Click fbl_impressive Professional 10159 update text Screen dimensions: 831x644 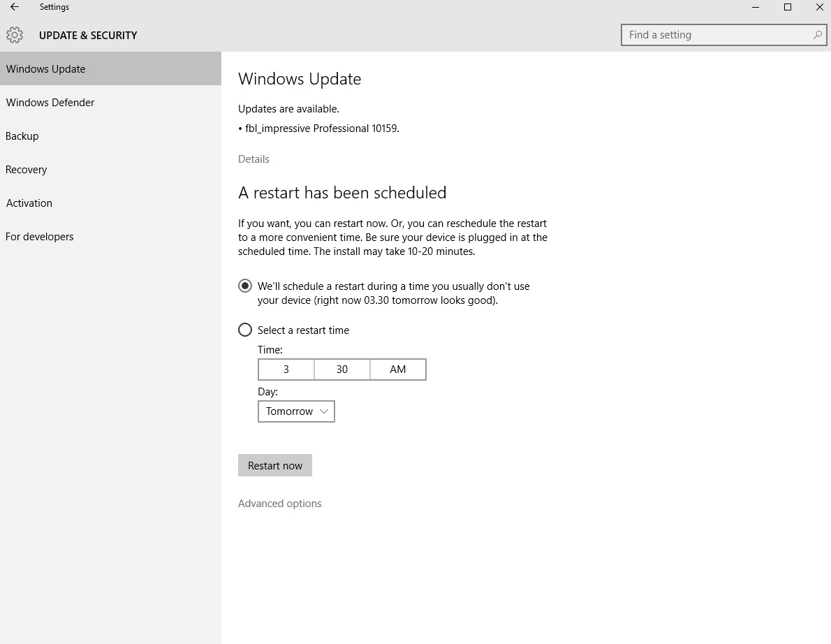coord(322,129)
